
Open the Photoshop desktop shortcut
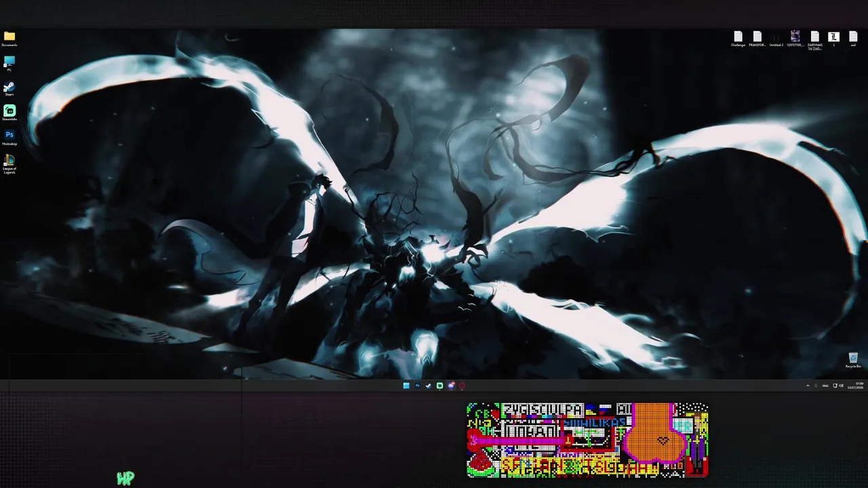click(9, 138)
